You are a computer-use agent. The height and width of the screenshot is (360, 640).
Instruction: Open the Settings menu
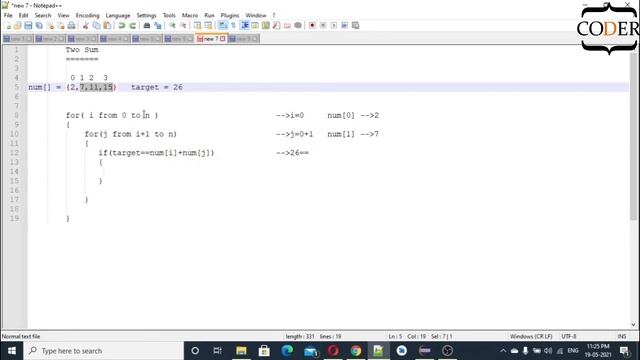(x=147, y=15)
